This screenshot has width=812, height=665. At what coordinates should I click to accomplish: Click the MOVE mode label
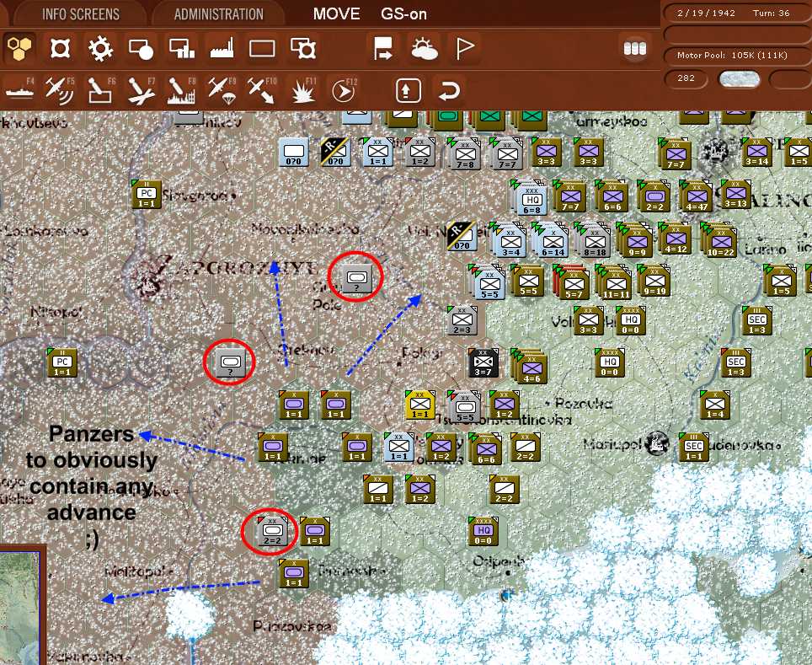[x=337, y=14]
